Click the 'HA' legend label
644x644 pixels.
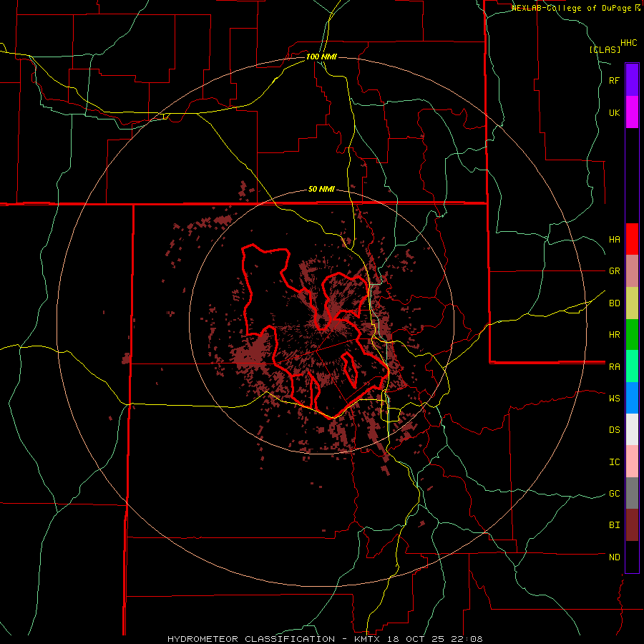pyautogui.click(x=614, y=240)
